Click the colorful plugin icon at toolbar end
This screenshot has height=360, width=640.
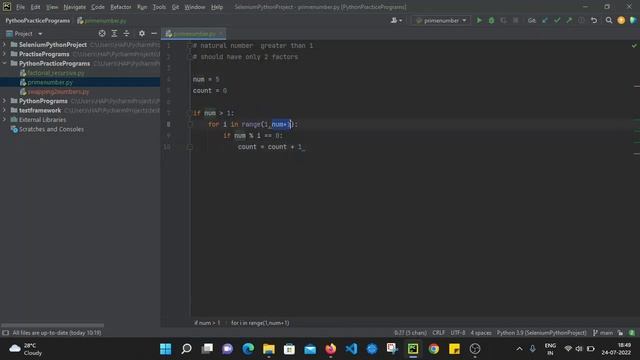633,20
